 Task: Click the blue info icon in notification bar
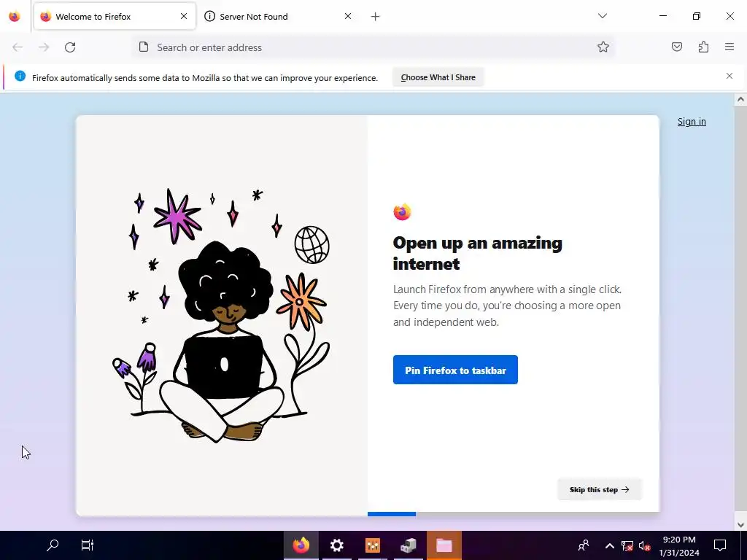click(x=20, y=76)
